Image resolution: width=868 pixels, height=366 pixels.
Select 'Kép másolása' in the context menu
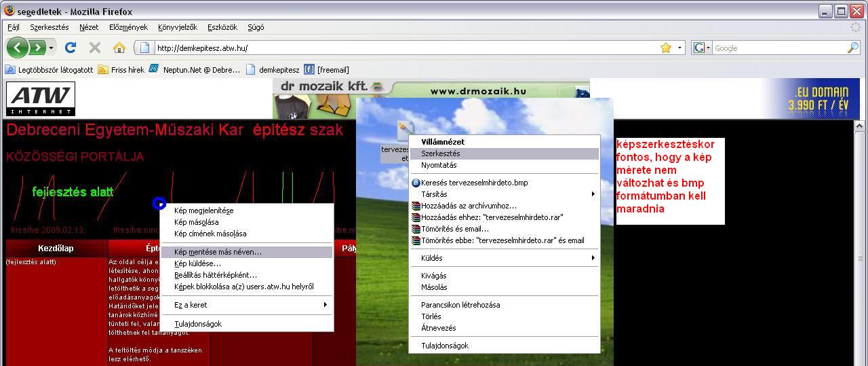point(196,222)
